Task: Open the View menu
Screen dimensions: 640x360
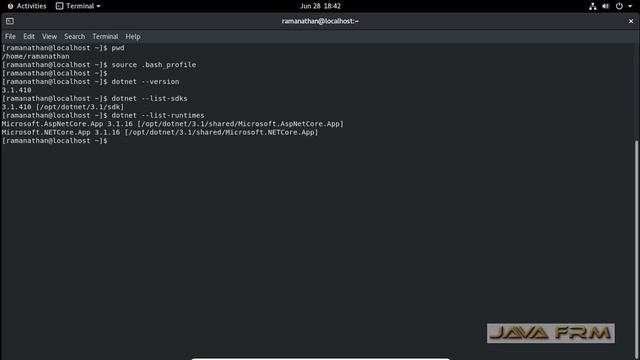Action: tap(49, 36)
